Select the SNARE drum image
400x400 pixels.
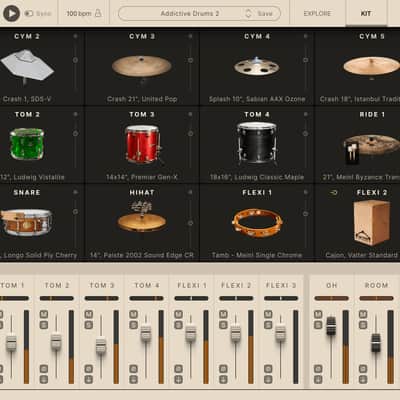[x=27, y=222]
